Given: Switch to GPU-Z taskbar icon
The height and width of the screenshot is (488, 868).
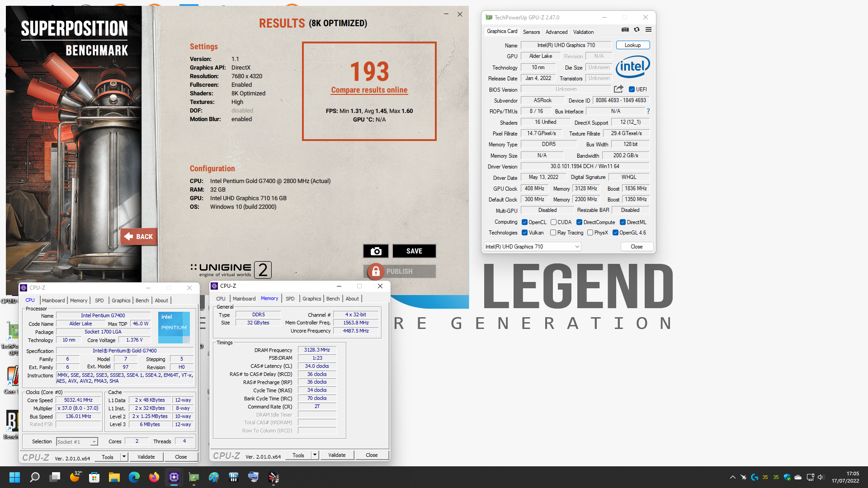Looking at the screenshot, I should click(194, 477).
